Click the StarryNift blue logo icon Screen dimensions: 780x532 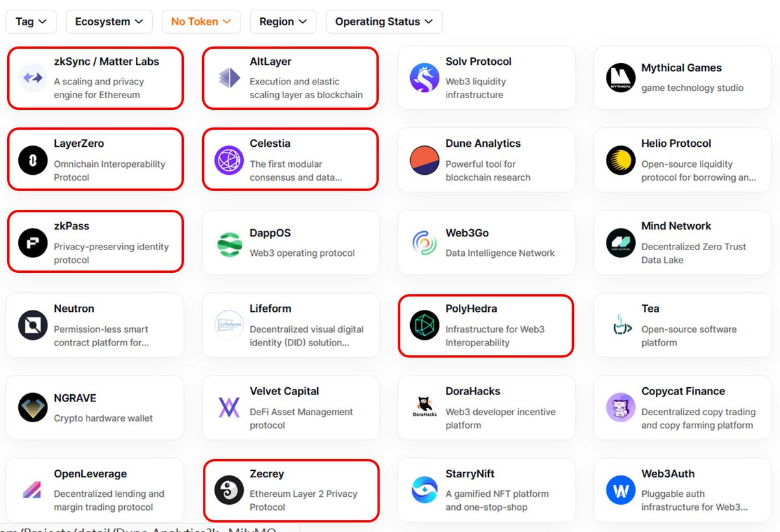(x=424, y=490)
